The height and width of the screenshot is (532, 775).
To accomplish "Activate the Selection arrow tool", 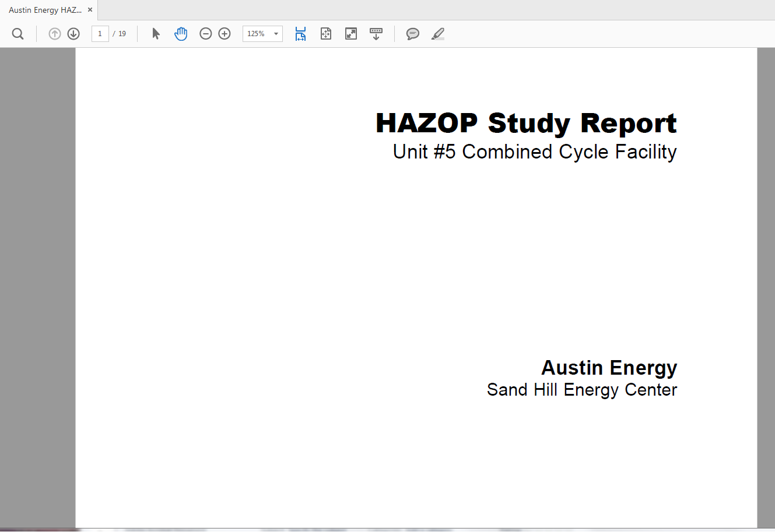I will pyautogui.click(x=156, y=34).
